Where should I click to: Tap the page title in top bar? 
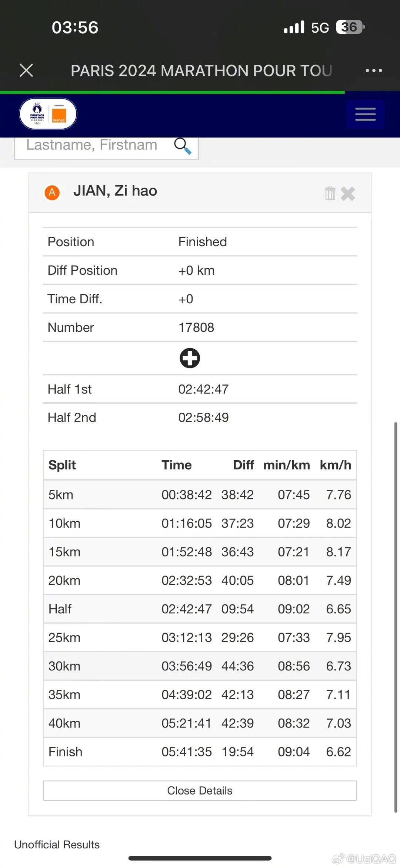(201, 70)
